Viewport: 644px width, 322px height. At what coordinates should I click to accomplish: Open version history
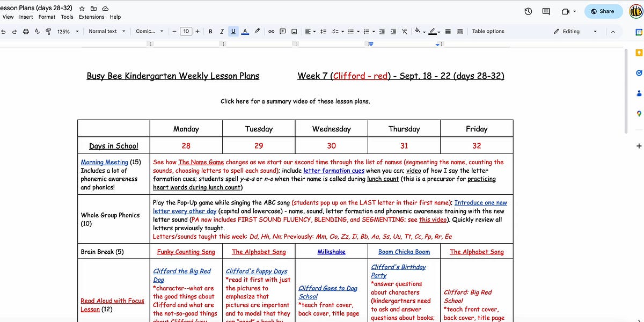(x=528, y=11)
